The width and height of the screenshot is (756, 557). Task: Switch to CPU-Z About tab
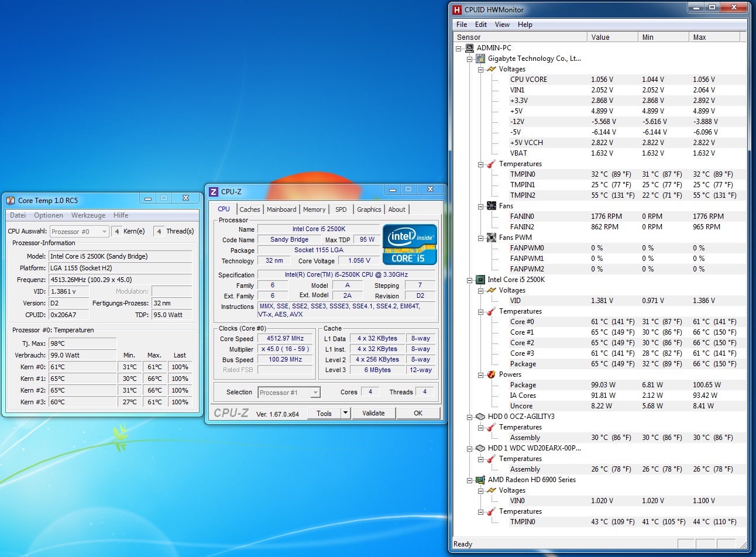click(397, 209)
